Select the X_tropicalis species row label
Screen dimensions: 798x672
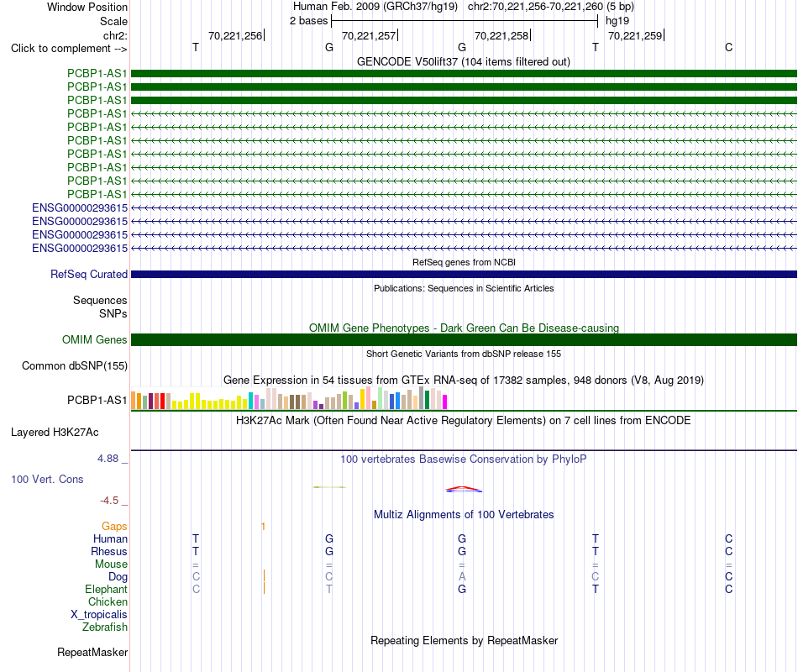[99, 615]
